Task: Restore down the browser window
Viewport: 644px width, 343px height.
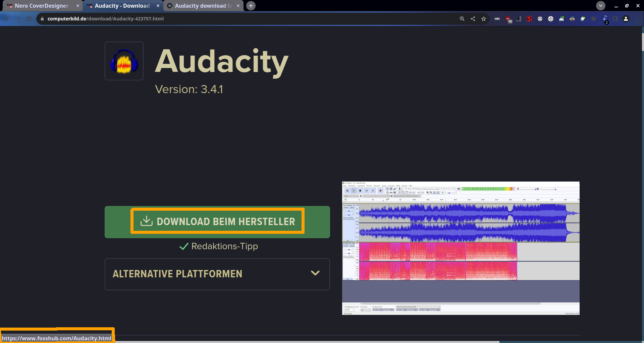Action: pos(627,6)
